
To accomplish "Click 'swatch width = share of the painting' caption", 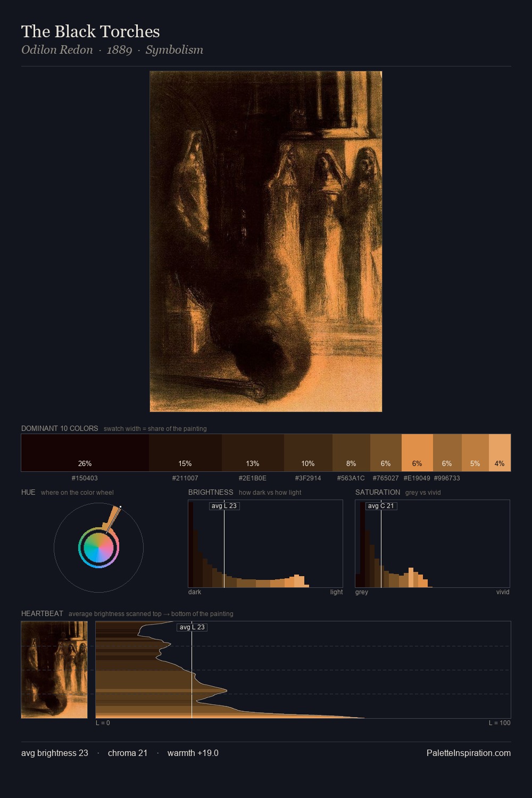I will click(155, 429).
